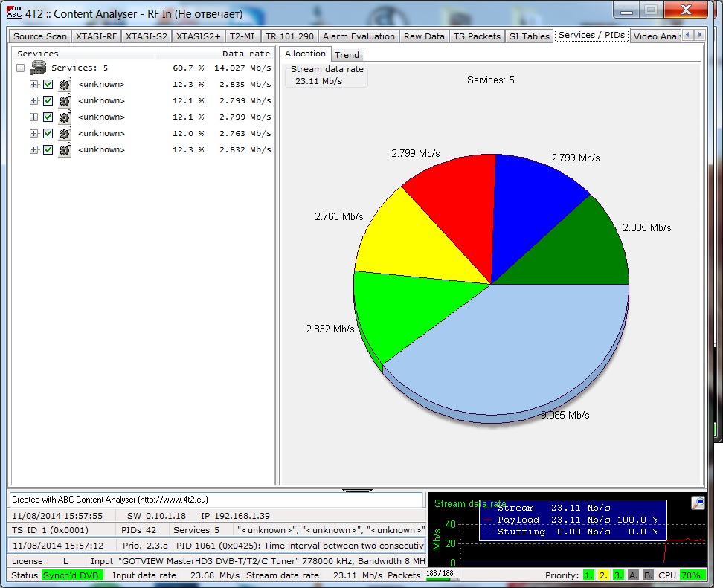
Task: Collapse the Services: 5 tree node
Action: click(x=20, y=68)
